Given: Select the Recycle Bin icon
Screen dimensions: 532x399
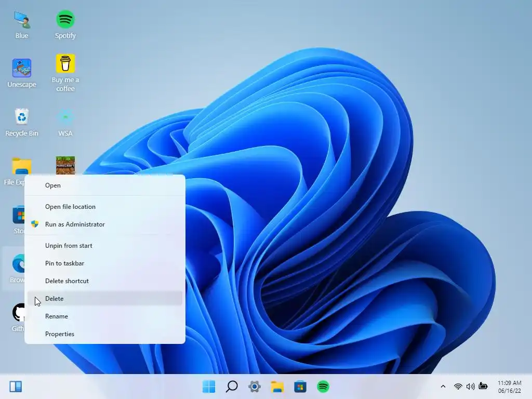Looking at the screenshot, I should pos(22,122).
